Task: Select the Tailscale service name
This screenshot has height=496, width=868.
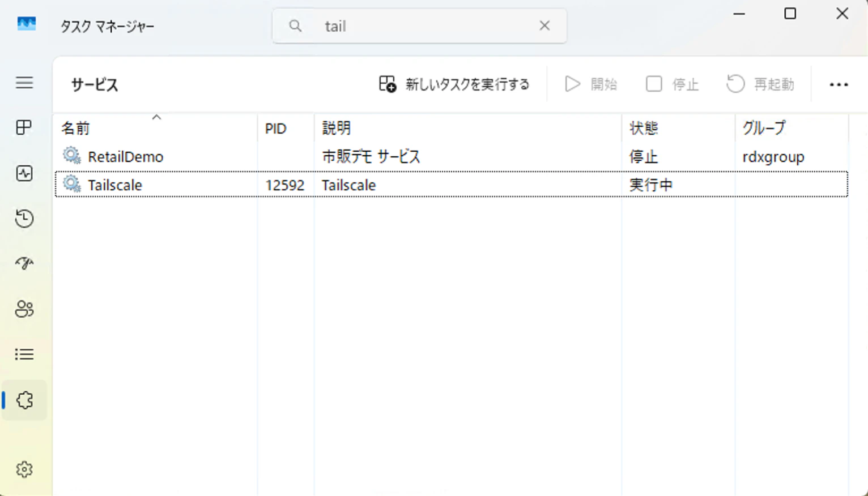Action: (115, 185)
